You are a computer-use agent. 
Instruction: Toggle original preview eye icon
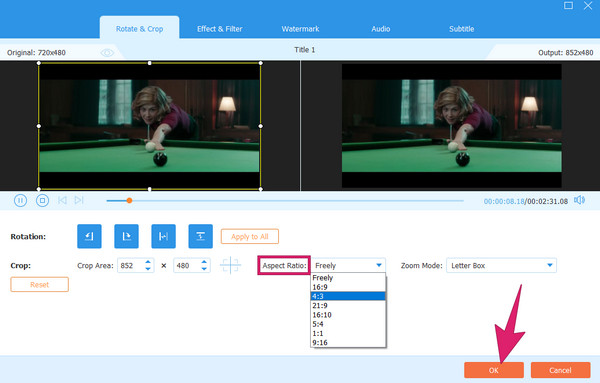click(107, 52)
